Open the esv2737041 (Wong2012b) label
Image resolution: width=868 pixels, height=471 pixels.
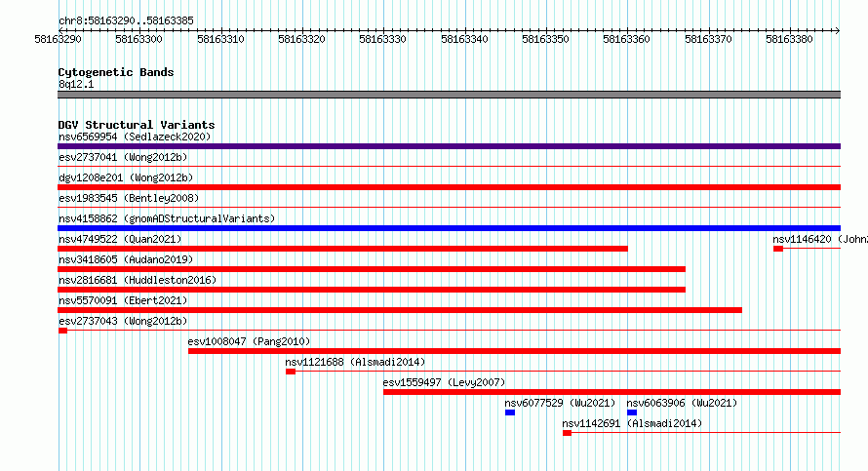point(123,157)
